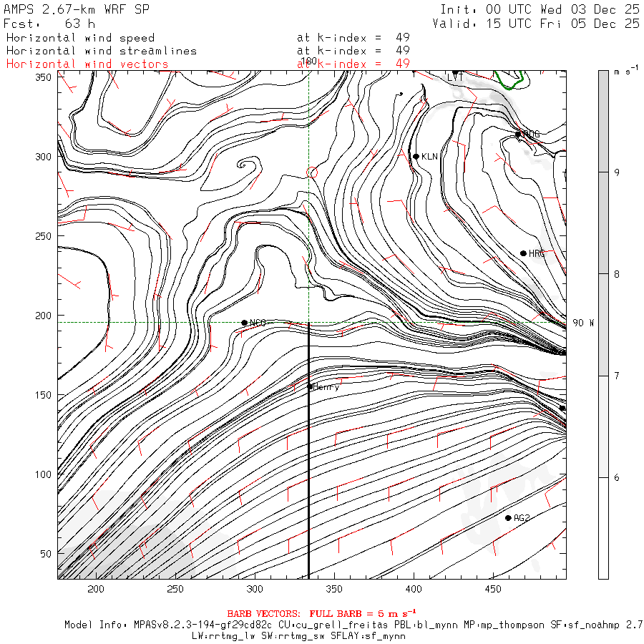Click the 'LW:rrtmg_lw SW:rrtmg_sw' line

[298, 636]
